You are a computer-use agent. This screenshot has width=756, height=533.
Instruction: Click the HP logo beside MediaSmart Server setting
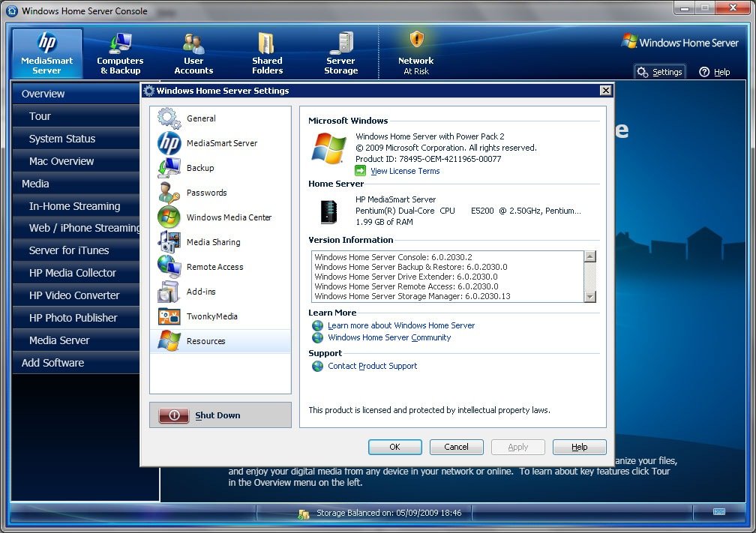pyautogui.click(x=169, y=143)
